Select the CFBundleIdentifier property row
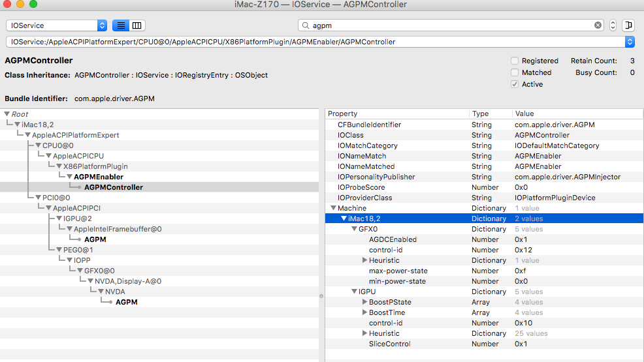The image size is (644, 362). click(484, 125)
